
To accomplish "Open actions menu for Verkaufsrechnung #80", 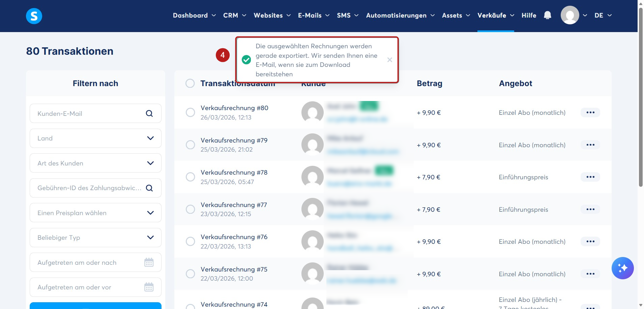I will click(x=590, y=112).
